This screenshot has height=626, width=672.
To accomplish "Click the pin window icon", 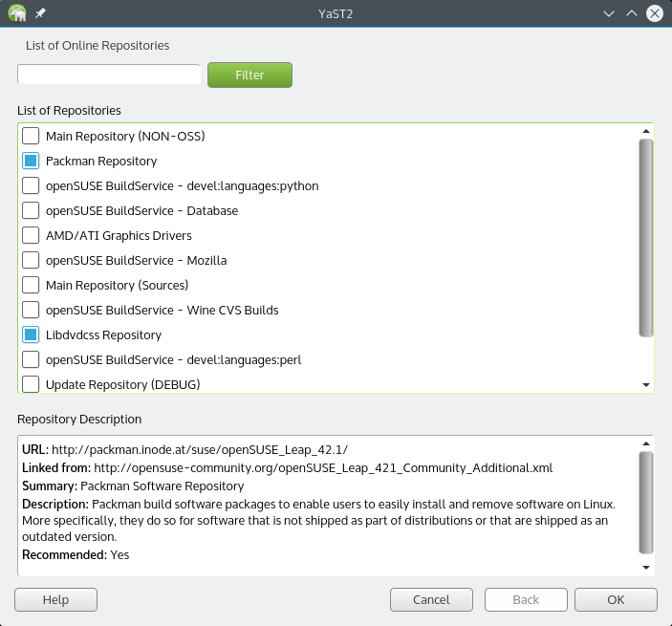I will pyautogui.click(x=40, y=13).
